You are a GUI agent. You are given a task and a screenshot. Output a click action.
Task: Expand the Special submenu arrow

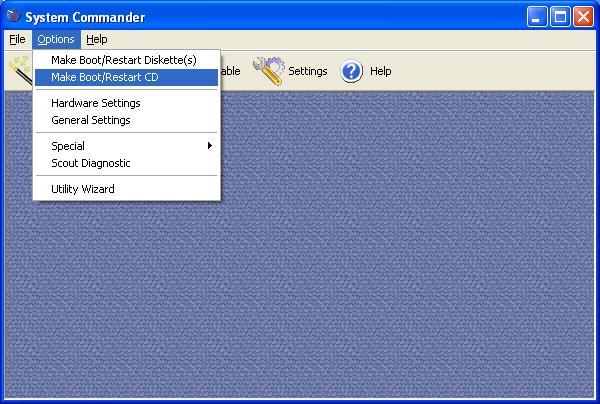point(209,146)
